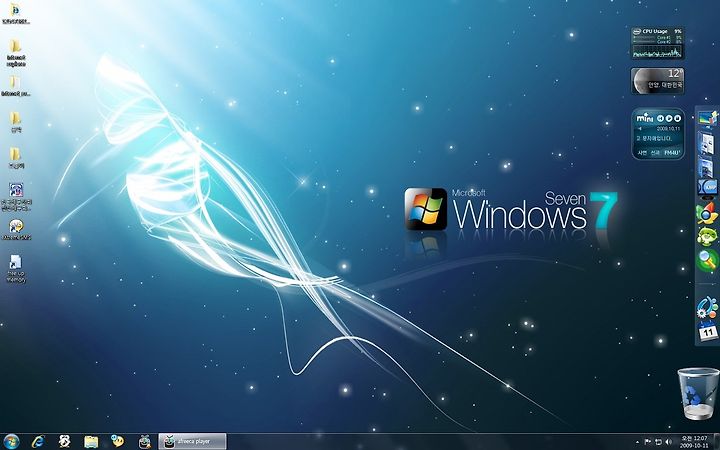Open the Windows Start menu orb
Image resolution: width=720 pixels, height=450 pixels.
(11, 442)
